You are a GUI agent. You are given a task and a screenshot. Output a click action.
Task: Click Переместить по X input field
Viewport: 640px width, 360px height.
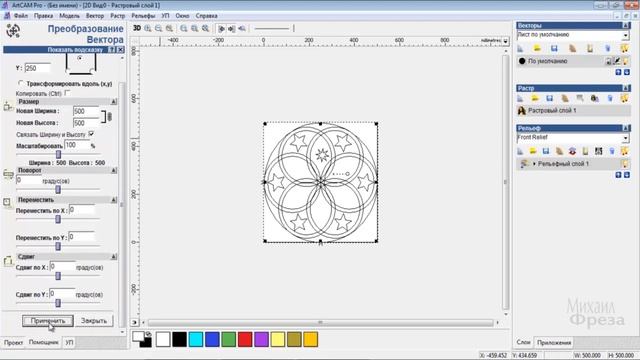pos(82,210)
